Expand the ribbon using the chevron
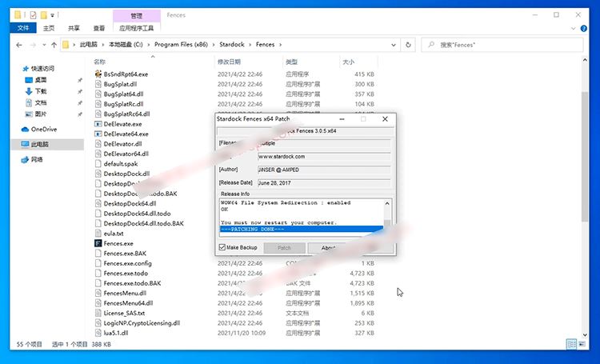The width and height of the screenshot is (600, 364). click(578, 28)
